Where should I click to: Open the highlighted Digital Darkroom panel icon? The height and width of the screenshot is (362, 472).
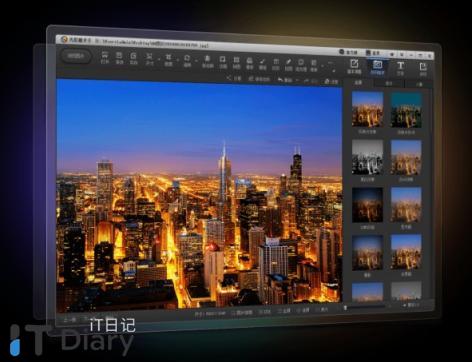(x=377, y=67)
